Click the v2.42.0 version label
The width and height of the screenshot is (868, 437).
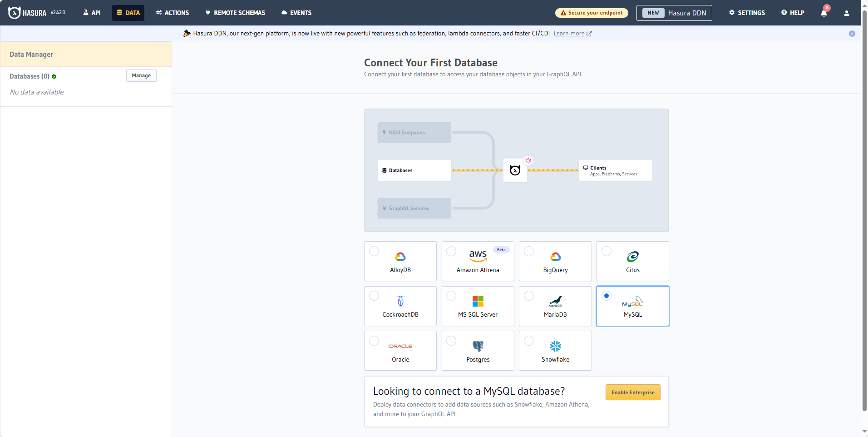coord(58,13)
